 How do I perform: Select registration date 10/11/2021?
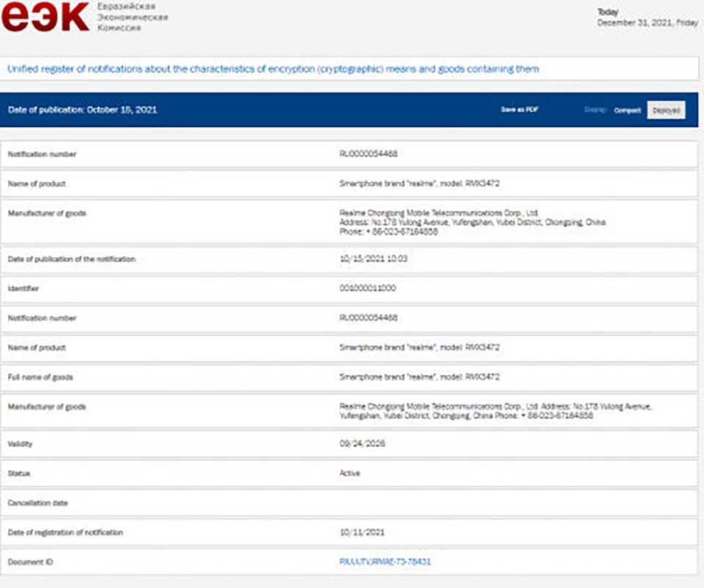[x=362, y=532]
